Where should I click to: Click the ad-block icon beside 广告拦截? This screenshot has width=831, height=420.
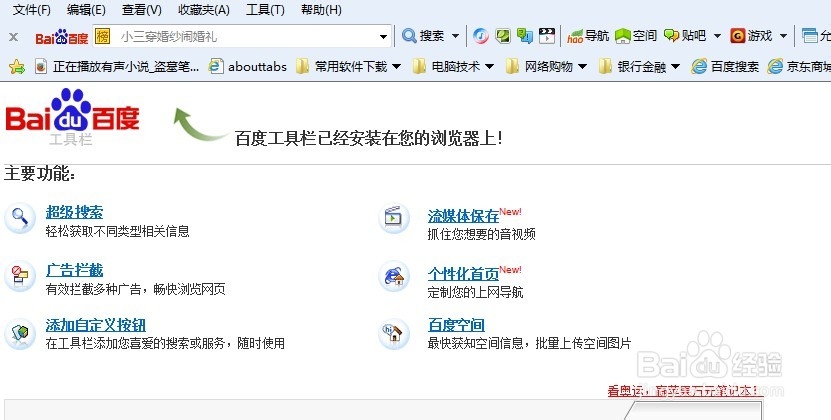pyautogui.click(x=20, y=276)
